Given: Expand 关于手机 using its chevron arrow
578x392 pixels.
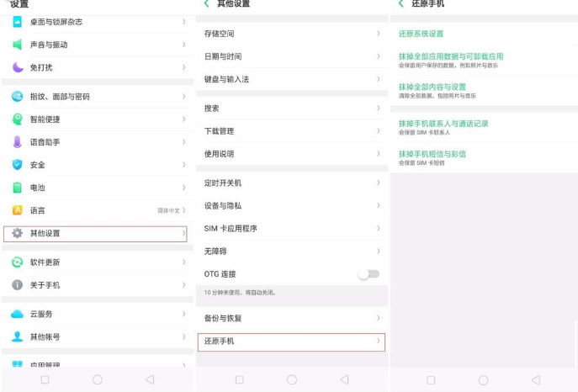Looking at the screenshot, I should [183, 285].
